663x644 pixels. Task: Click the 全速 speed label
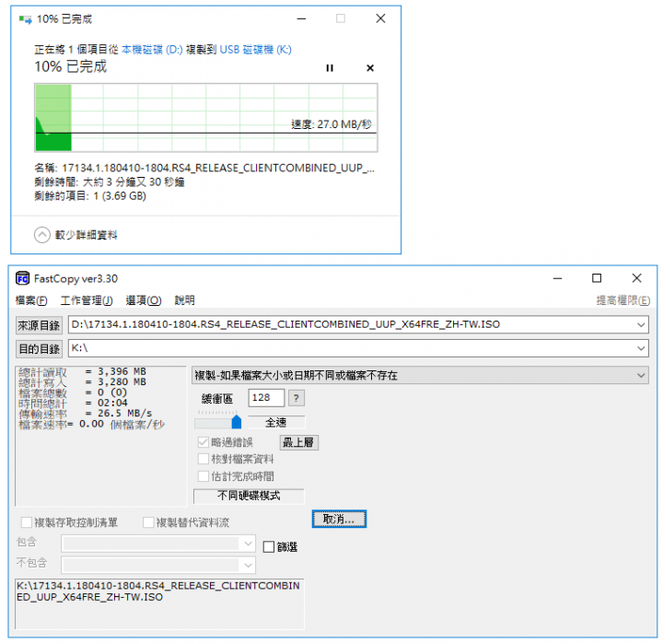(276, 422)
